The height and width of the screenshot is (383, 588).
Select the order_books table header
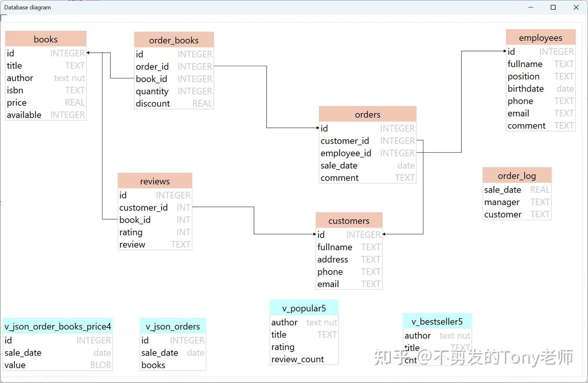pyautogui.click(x=174, y=40)
